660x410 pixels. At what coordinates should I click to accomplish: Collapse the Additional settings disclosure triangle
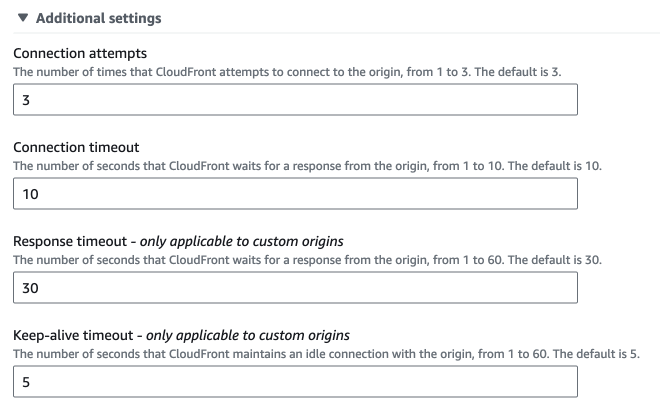pos(23,18)
